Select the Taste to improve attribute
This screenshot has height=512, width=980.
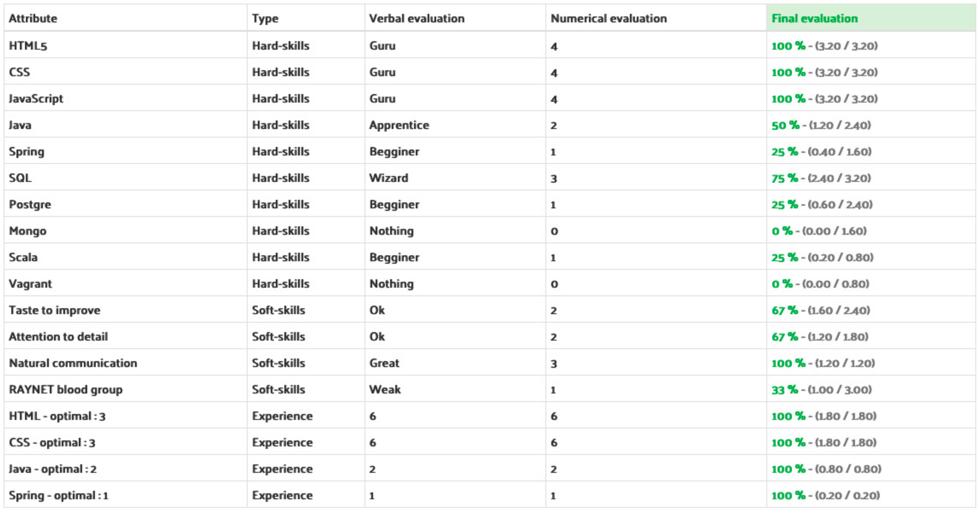pos(54,310)
